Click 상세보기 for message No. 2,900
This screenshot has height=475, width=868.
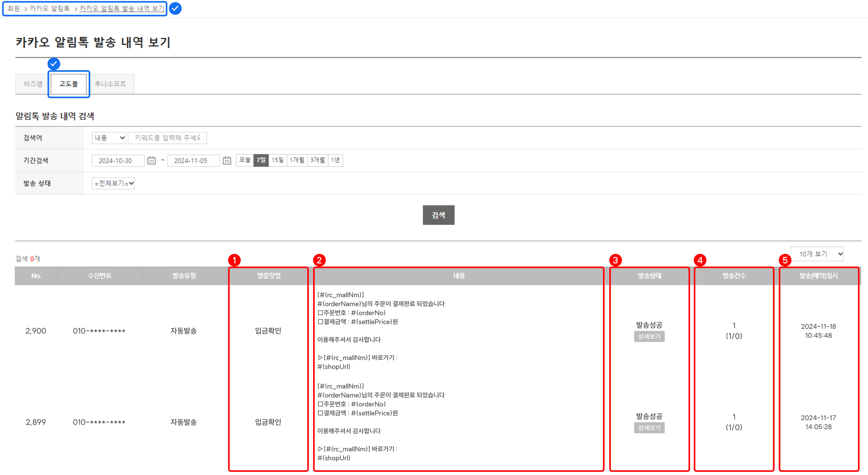point(649,336)
